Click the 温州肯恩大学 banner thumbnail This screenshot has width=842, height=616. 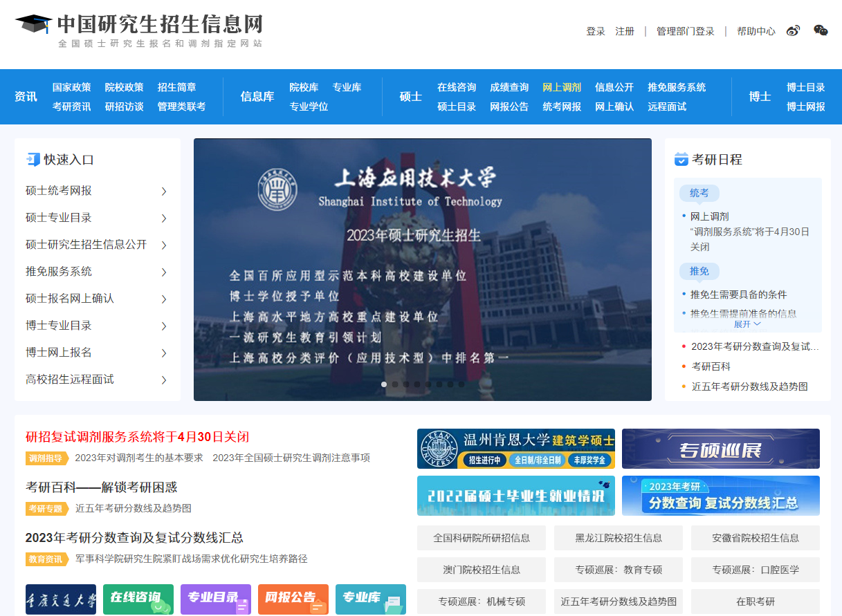tap(515, 448)
